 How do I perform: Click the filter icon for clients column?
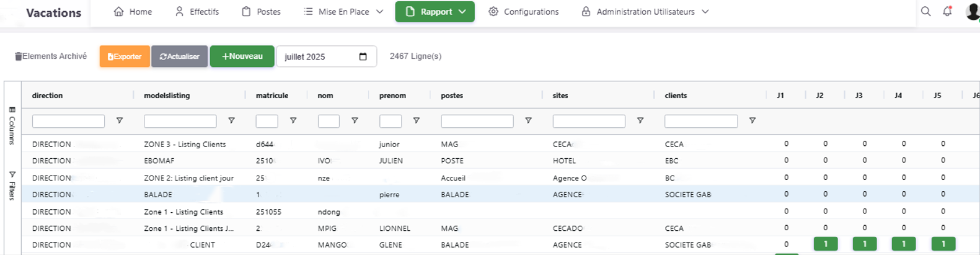(752, 121)
